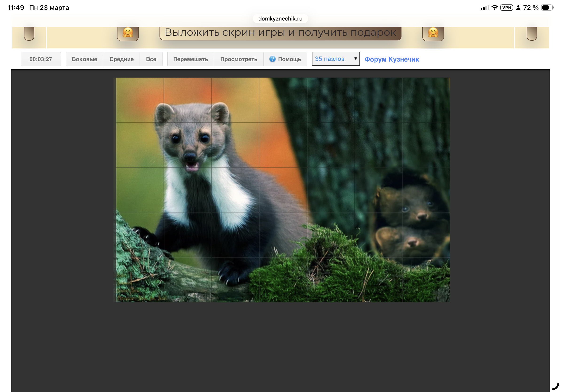
Task: Click the blue question mark Help icon
Action: point(272,59)
